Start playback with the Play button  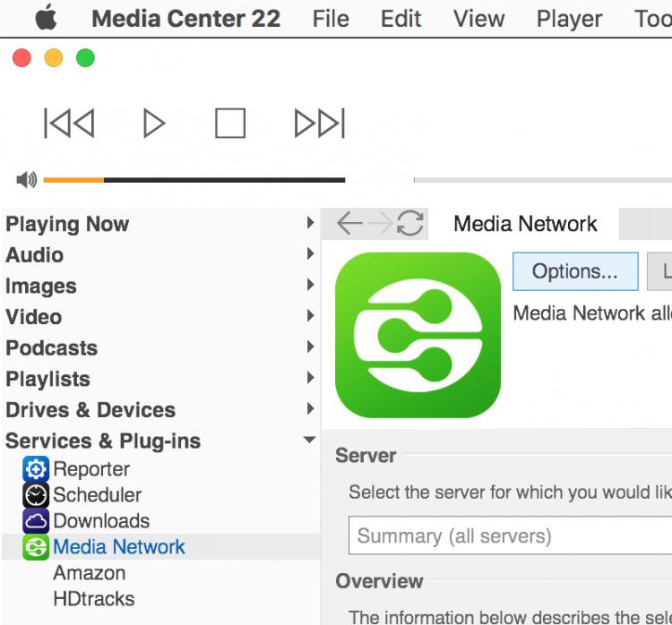click(x=154, y=124)
